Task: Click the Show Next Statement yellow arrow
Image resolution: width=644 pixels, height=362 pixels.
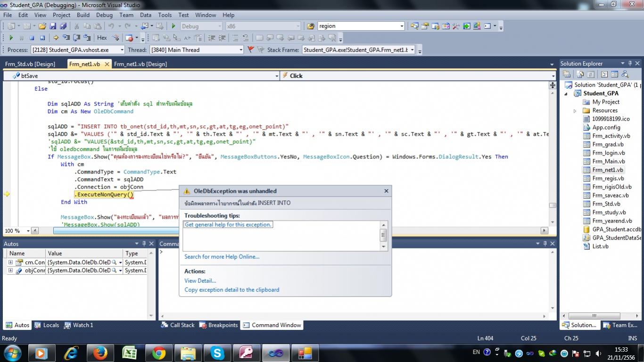Action: [x=56, y=38]
